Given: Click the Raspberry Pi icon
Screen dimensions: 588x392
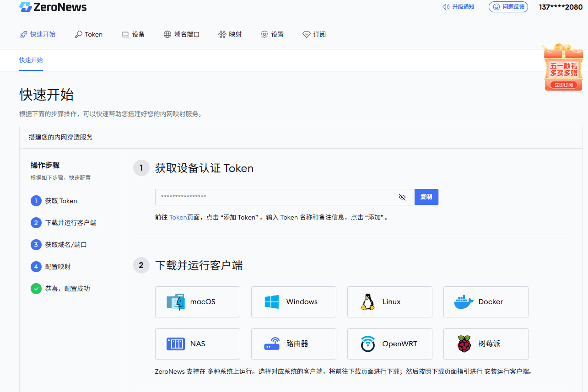Looking at the screenshot, I should 464,344.
